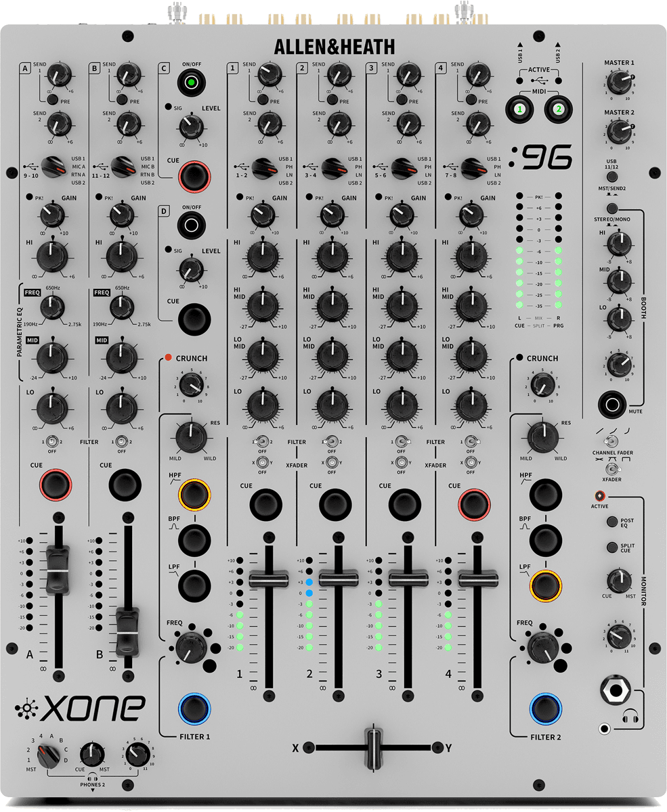This screenshot has width=667, height=812.
Task: Click the channel C LEVEL knob
Action: pos(192,127)
